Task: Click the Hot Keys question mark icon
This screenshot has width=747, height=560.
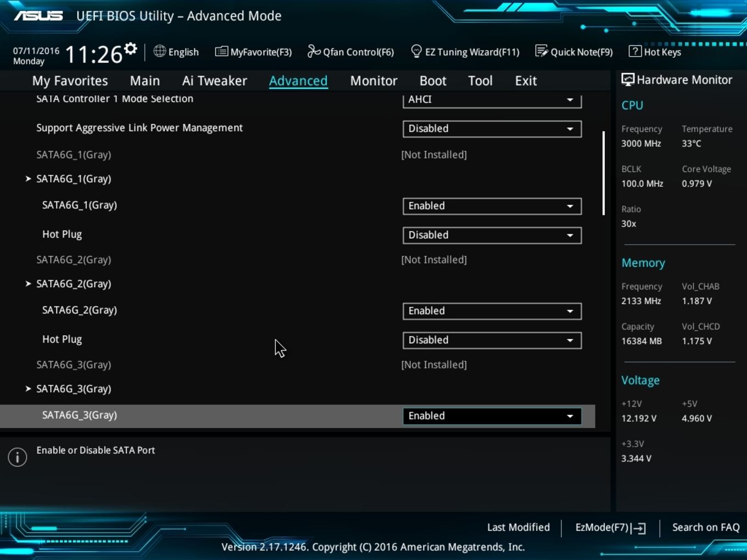Action: (635, 52)
